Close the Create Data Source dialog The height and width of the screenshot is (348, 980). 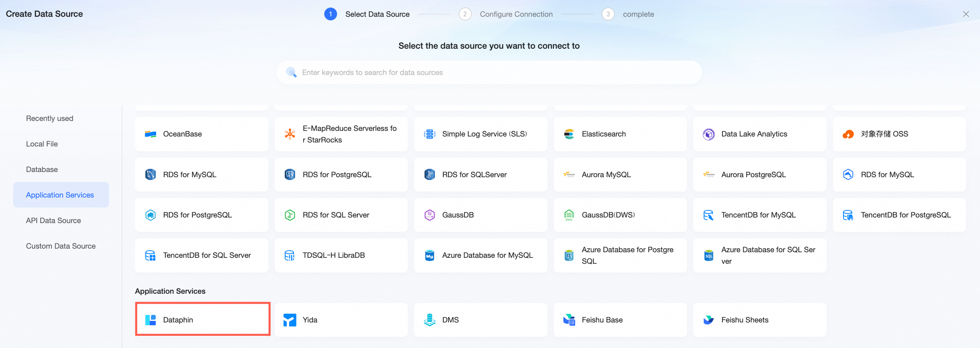[966, 14]
